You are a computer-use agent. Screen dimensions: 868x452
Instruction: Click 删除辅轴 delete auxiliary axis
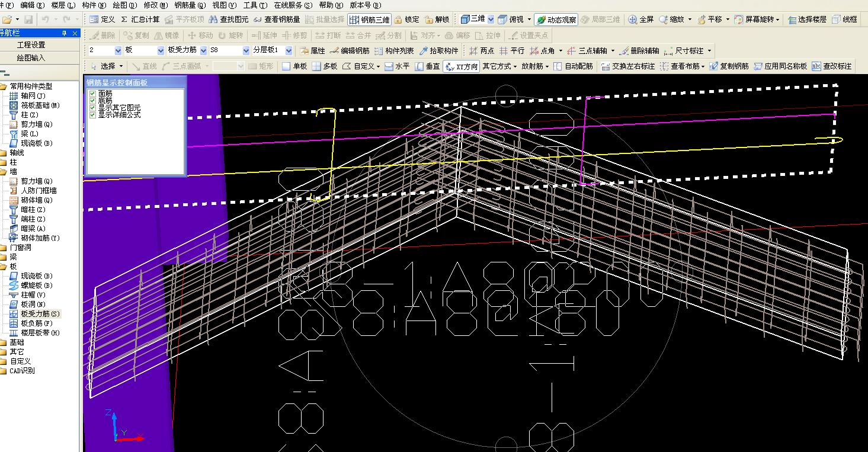pyautogui.click(x=639, y=51)
